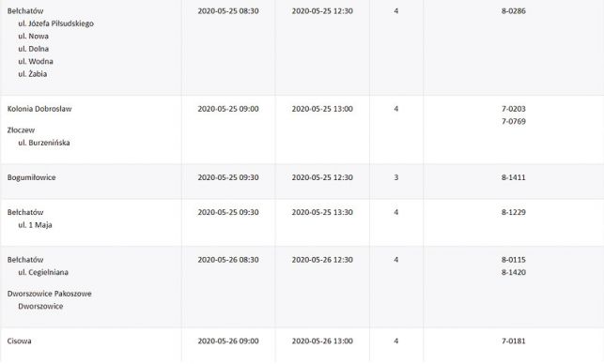
Task: Select station number 8-1229
Action: coord(514,212)
